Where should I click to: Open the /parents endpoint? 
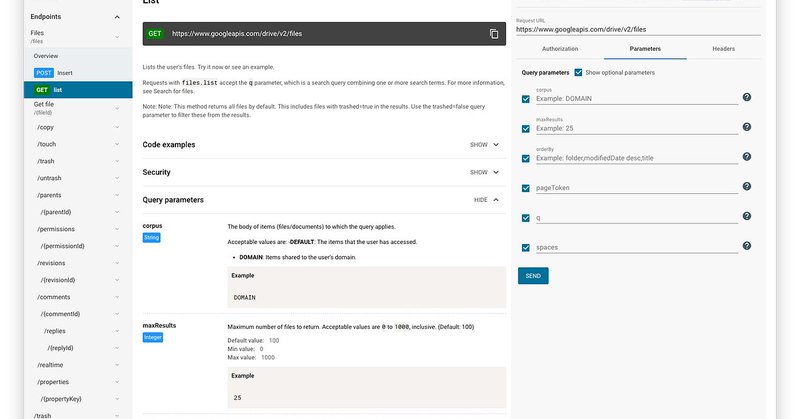coord(49,195)
